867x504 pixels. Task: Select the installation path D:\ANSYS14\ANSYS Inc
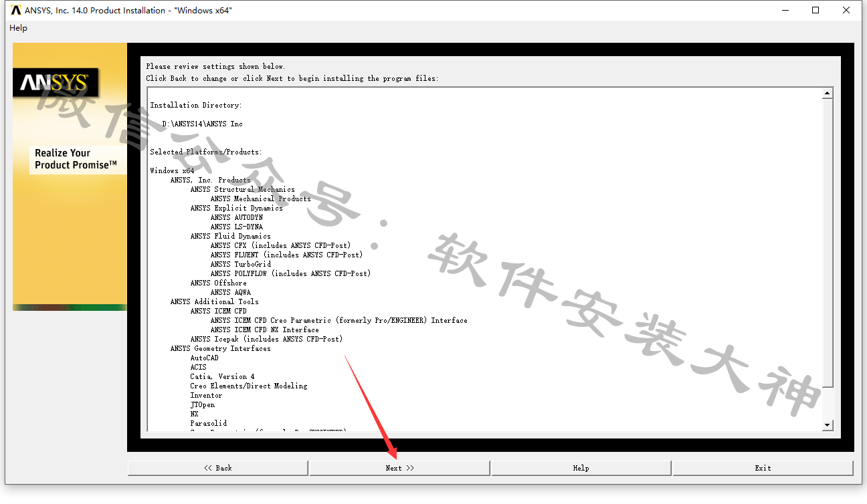(x=203, y=124)
